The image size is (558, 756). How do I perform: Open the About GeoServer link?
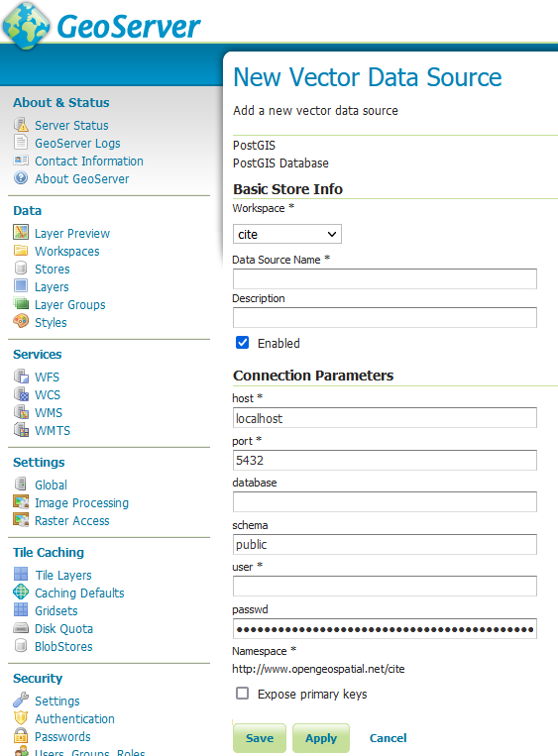coord(81,179)
